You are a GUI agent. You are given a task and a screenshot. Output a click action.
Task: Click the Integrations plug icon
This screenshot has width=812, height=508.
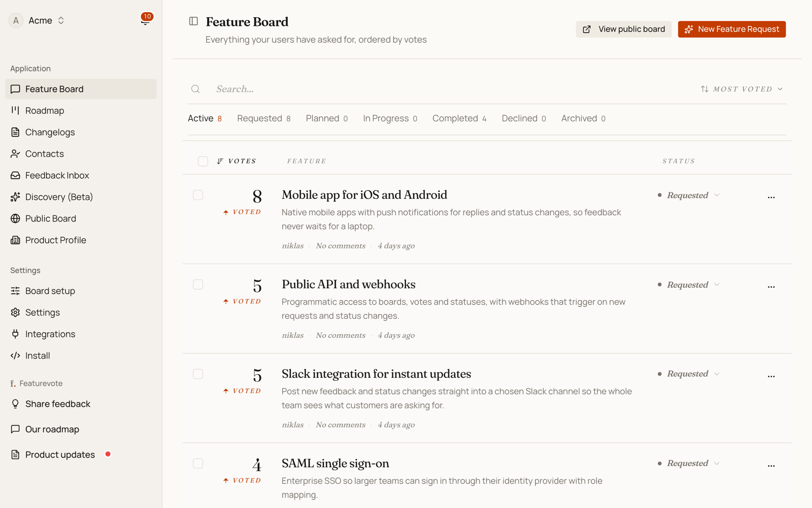click(15, 334)
